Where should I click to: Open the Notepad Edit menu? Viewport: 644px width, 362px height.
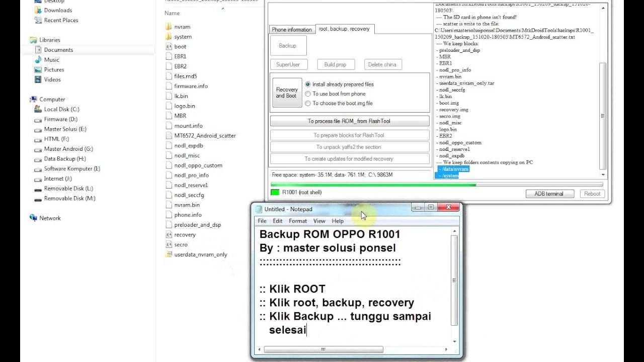(x=278, y=221)
